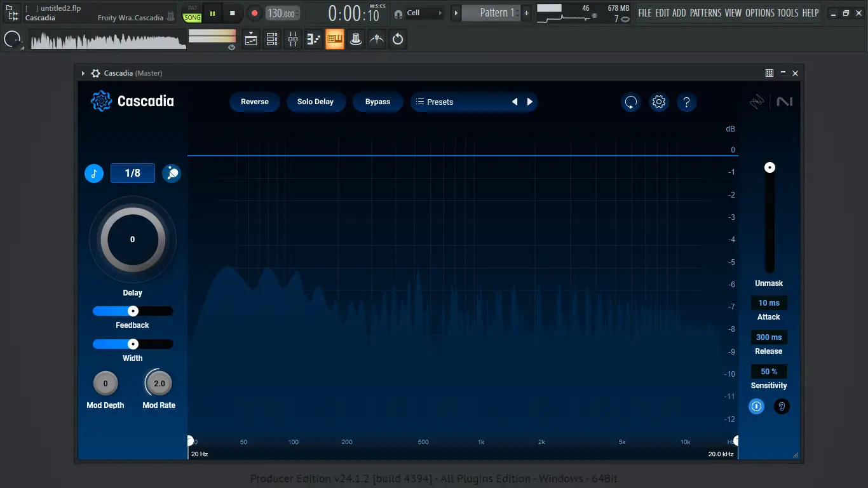The height and width of the screenshot is (488, 868).
Task: Open the Channel Rack
Action: tap(272, 39)
